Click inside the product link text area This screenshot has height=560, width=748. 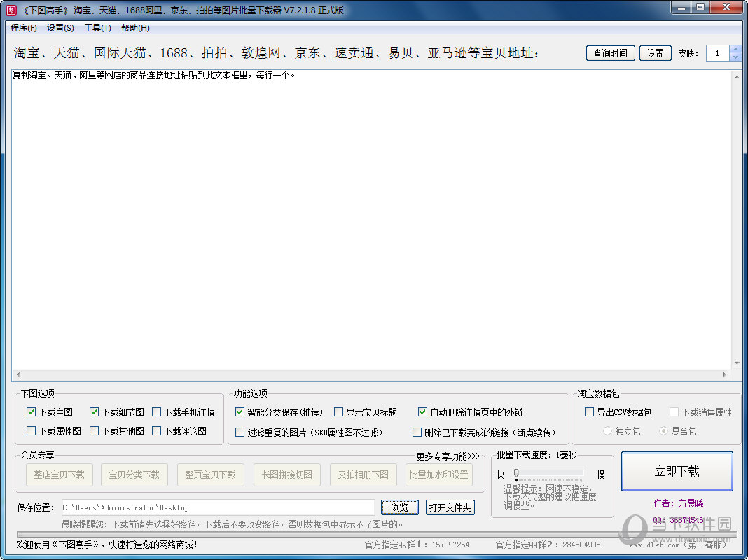pos(371,219)
